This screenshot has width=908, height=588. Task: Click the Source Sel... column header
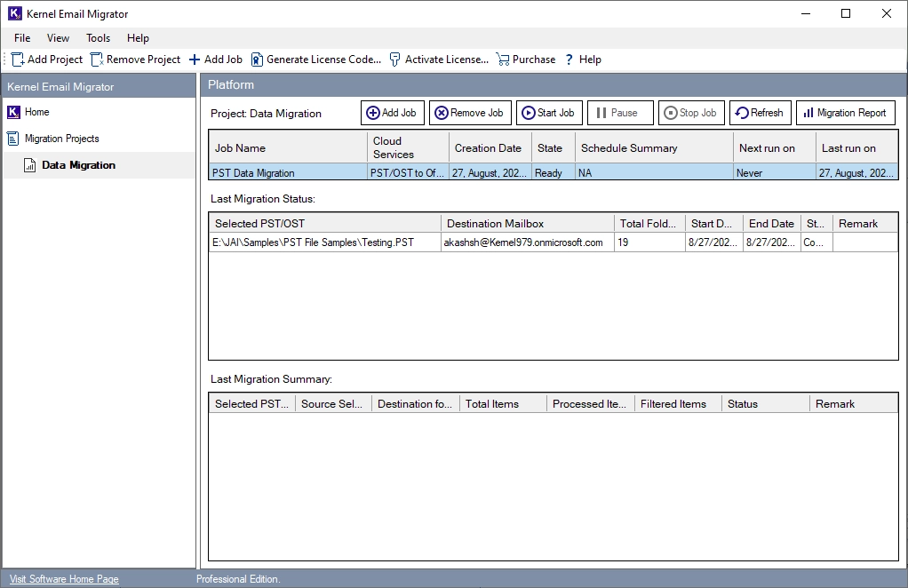[x=333, y=404]
